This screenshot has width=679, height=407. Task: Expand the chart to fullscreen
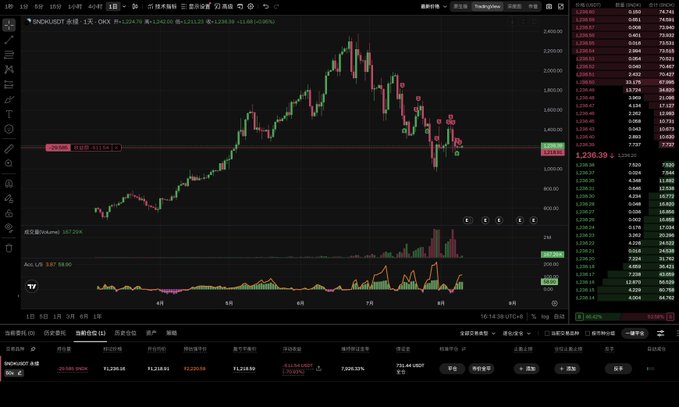coord(561,6)
